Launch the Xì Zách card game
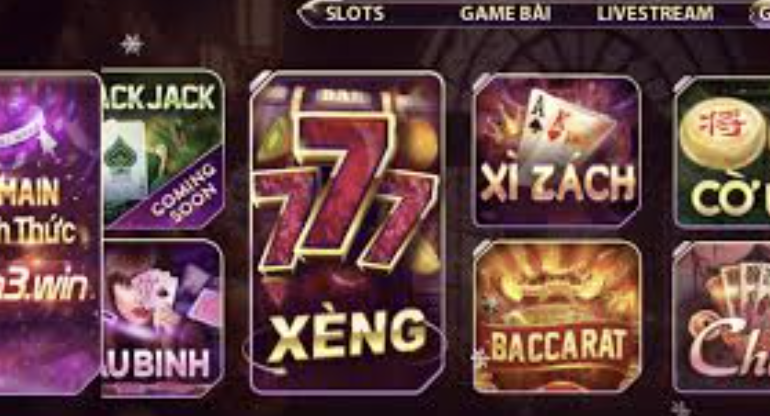The height and width of the screenshot is (416, 770). [x=557, y=151]
